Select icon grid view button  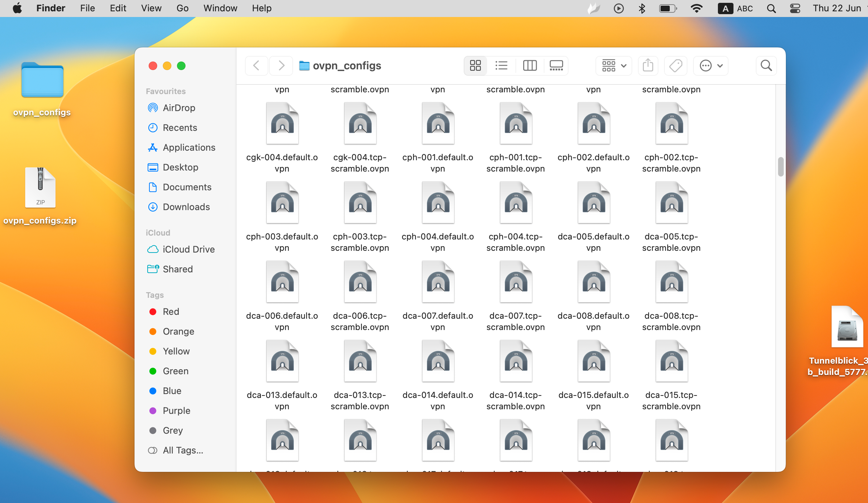pyautogui.click(x=475, y=65)
